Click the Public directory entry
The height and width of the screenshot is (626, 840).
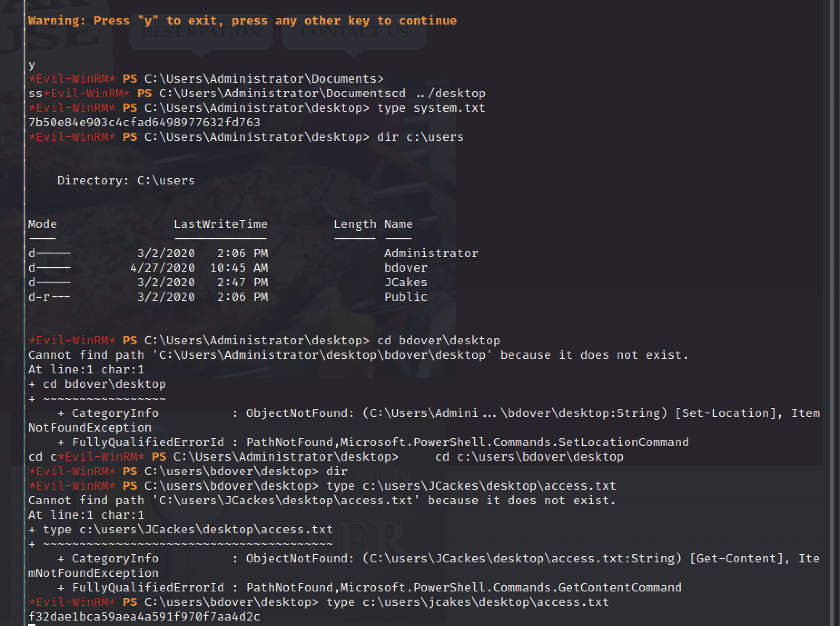pyautogui.click(x=405, y=297)
